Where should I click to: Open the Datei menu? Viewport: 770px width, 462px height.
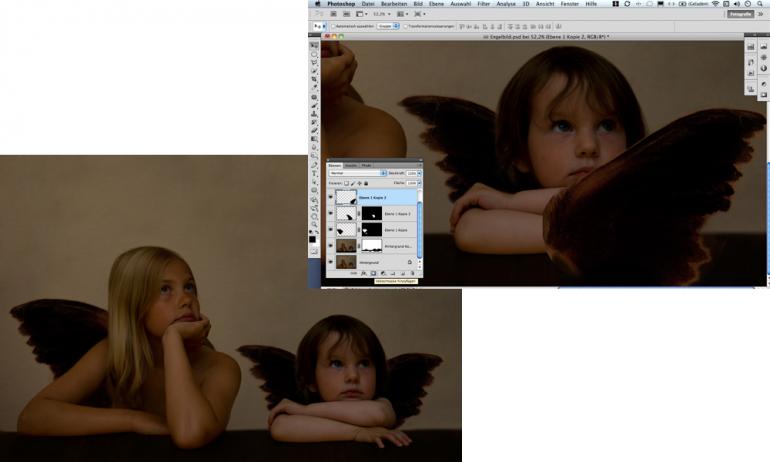tap(368, 4)
